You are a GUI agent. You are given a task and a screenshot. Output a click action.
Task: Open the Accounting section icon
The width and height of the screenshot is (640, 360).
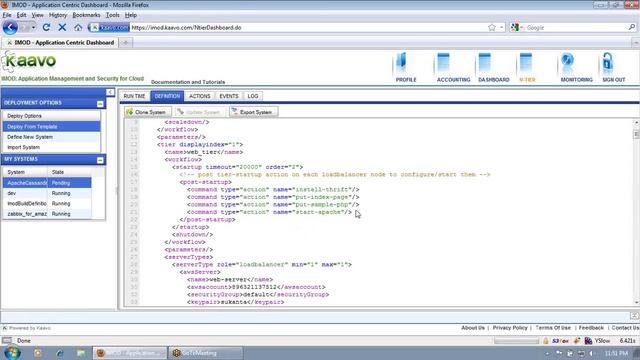tap(443, 63)
